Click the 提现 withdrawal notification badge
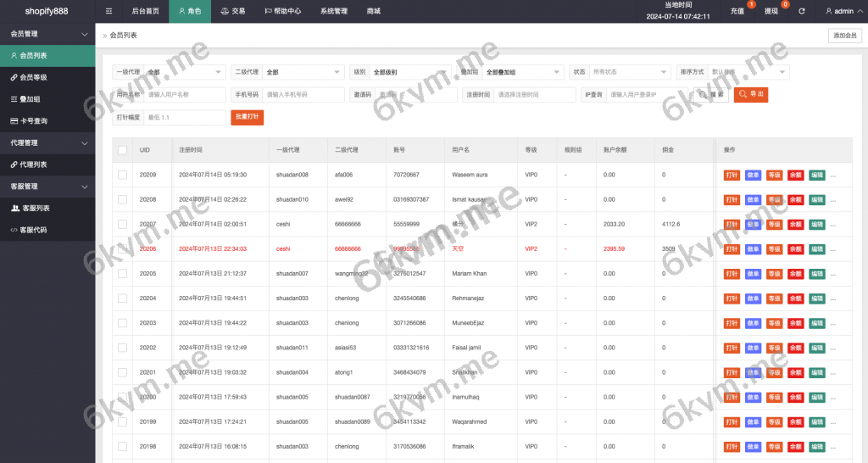 [785, 5]
